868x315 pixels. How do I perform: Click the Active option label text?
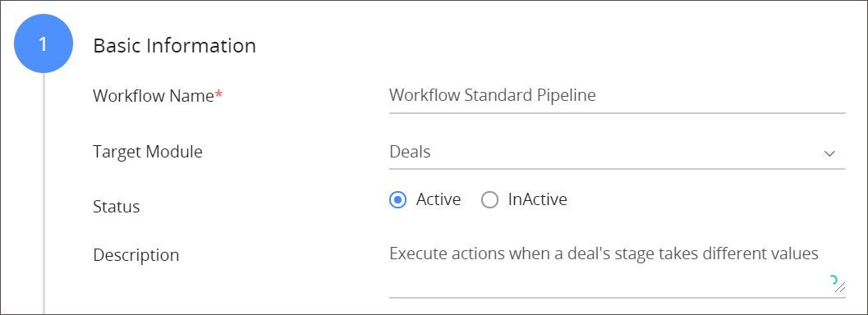pyautogui.click(x=439, y=199)
